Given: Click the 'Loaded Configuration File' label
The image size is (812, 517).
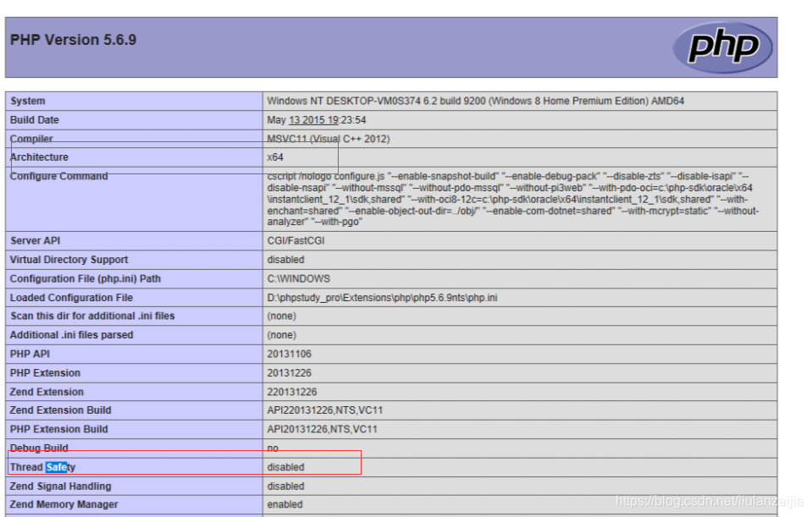Looking at the screenshot, I should point(71,298).
